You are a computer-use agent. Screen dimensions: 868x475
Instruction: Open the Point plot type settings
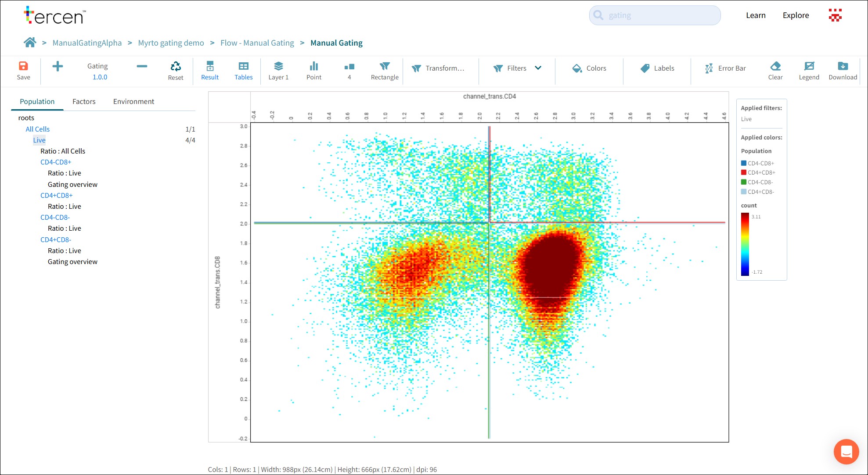(314, 71)
